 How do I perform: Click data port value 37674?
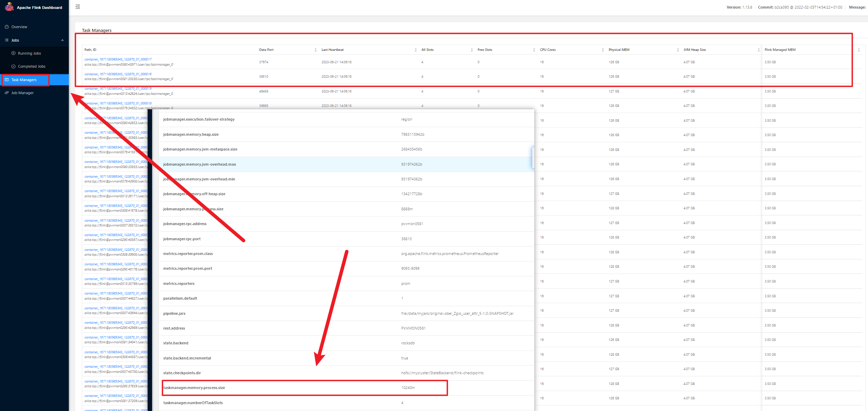click(264, 62)
